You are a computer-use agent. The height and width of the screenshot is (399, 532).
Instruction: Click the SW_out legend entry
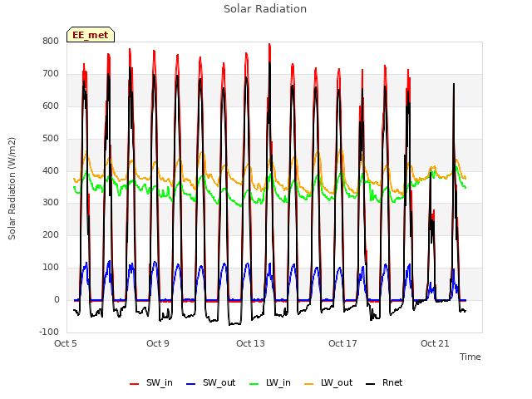click(210, 382)
